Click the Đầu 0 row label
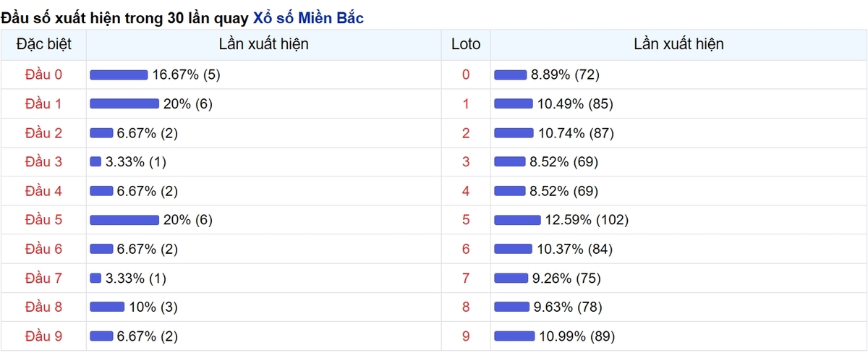Screen dimensions: 868x353 [x=43, y=75]
